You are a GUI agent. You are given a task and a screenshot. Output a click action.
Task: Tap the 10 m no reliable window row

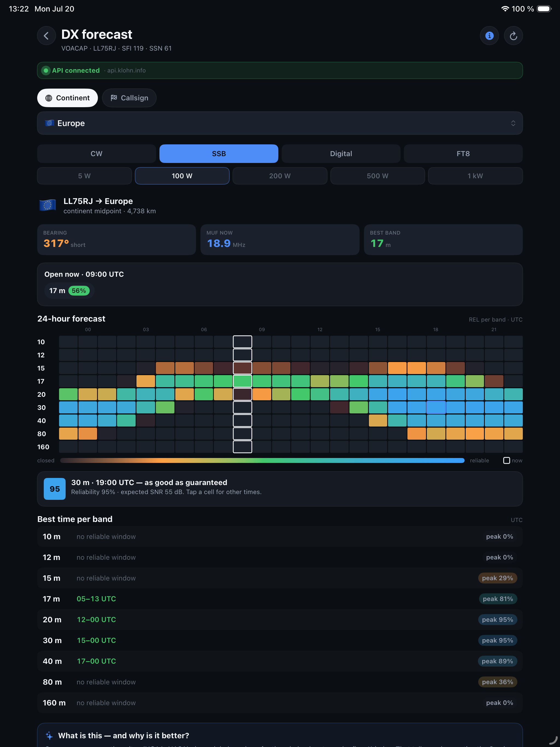coord(280,537)
